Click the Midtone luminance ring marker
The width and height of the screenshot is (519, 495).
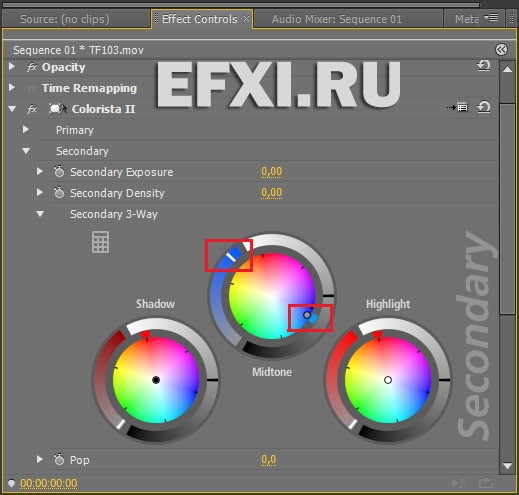coord(328,296)
